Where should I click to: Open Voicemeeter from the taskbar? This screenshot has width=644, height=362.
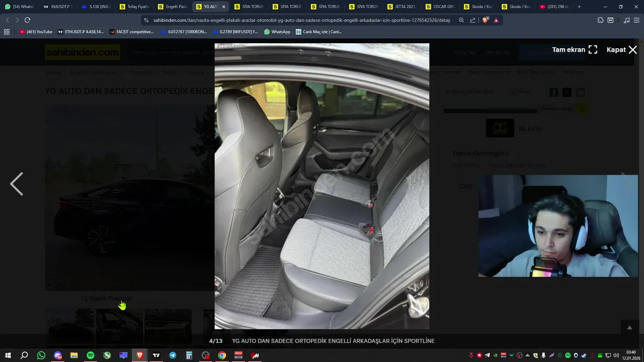pyautogui.click(x=238, y=355)
